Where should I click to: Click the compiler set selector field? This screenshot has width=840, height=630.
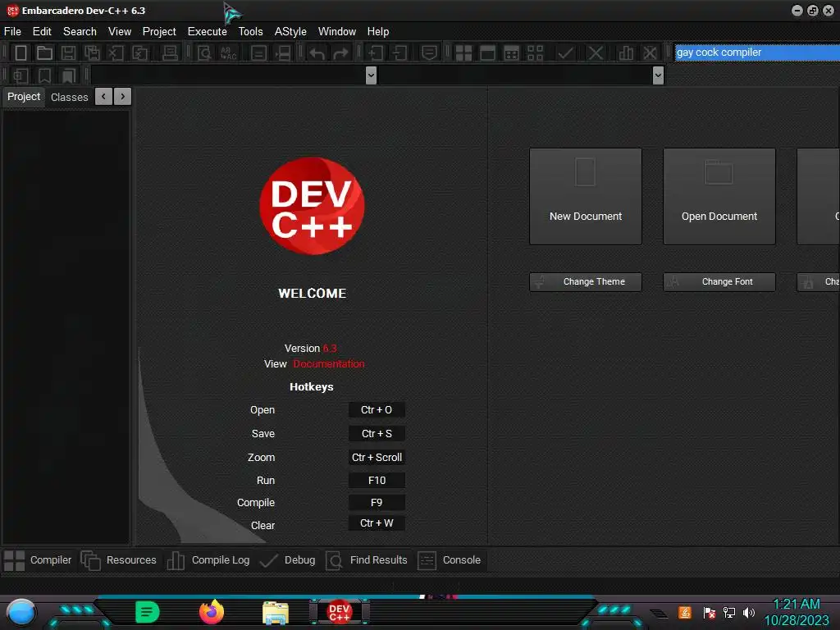(x=757, y=52)
